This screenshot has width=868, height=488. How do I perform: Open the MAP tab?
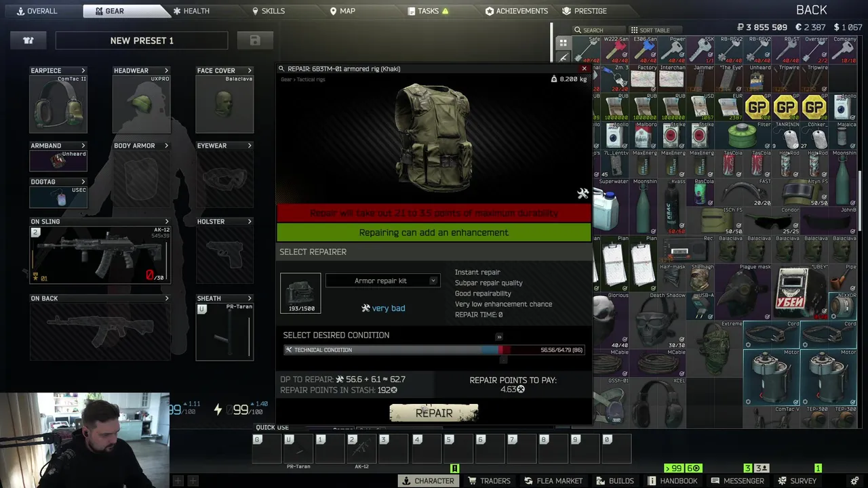pos(342,11)
